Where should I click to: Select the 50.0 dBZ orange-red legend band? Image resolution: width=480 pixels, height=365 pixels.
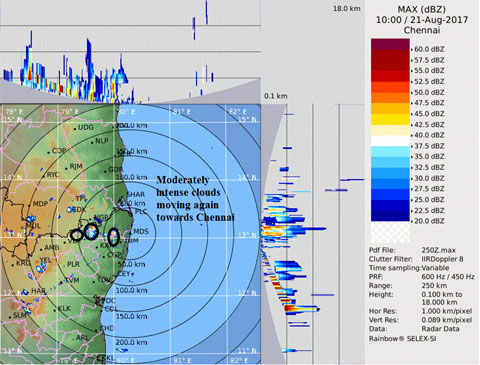tap(390, 87)
